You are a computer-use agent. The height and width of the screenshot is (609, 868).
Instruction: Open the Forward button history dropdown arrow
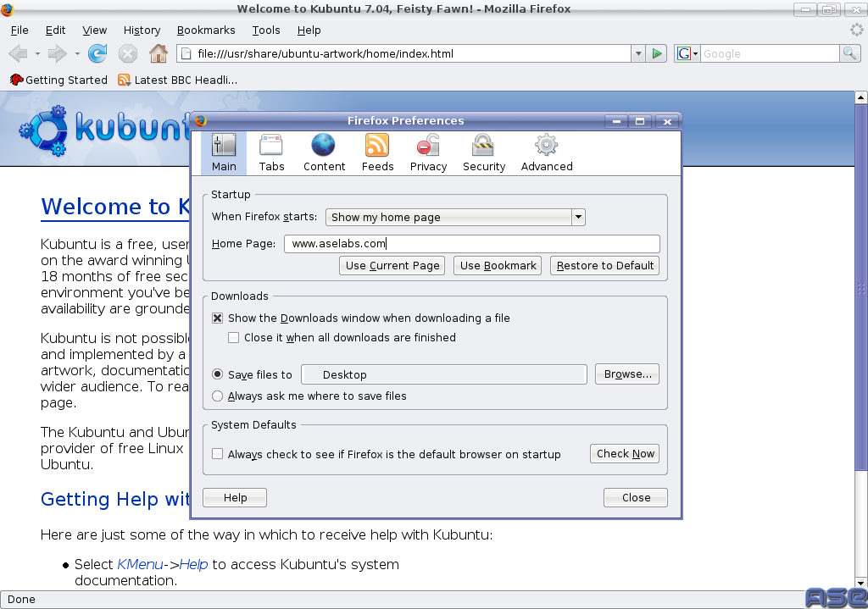[77, 53]
